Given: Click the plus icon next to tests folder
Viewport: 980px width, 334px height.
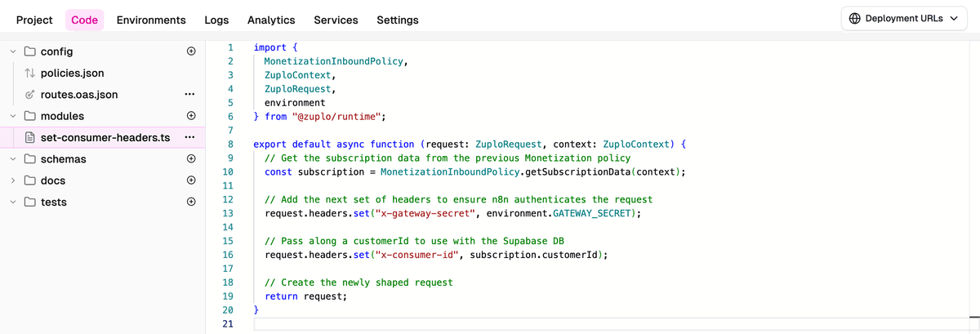Looking at the screenshot, I should point(190,202).
